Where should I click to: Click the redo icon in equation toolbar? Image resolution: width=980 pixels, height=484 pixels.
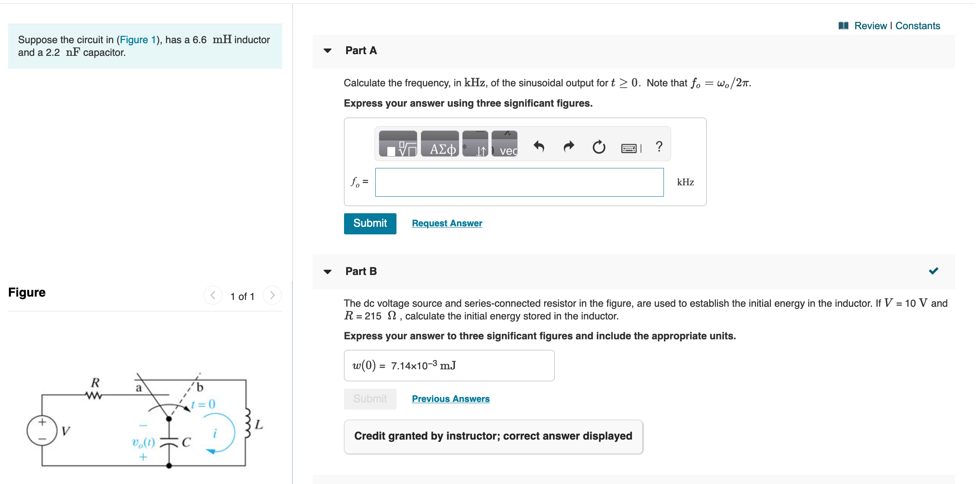(569, 146)
